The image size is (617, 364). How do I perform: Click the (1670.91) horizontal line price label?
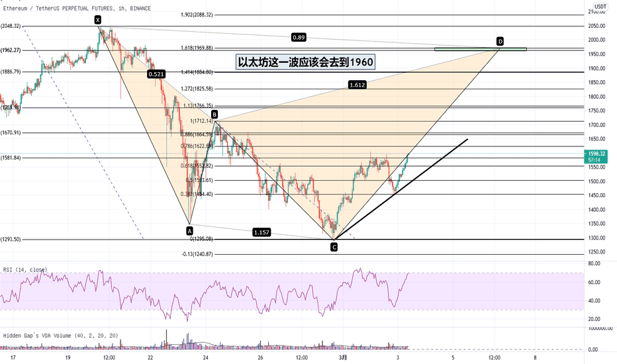(x=11, y=132)
